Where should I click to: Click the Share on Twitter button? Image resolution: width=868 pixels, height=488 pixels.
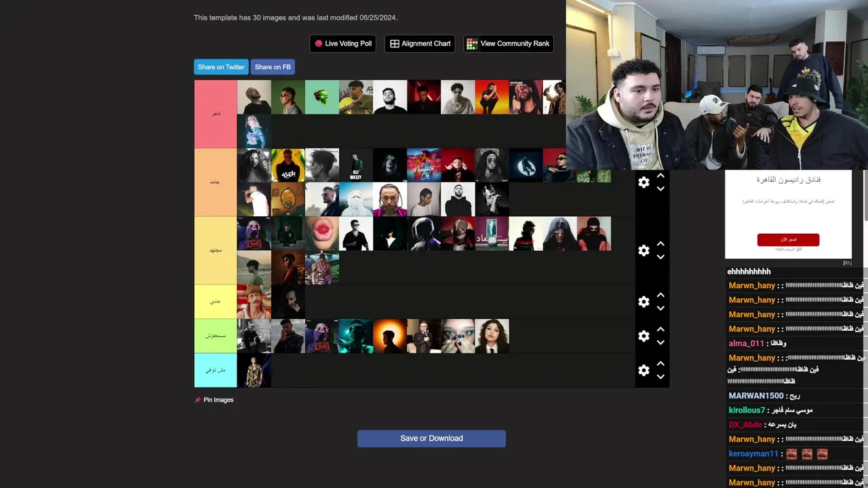221,67
